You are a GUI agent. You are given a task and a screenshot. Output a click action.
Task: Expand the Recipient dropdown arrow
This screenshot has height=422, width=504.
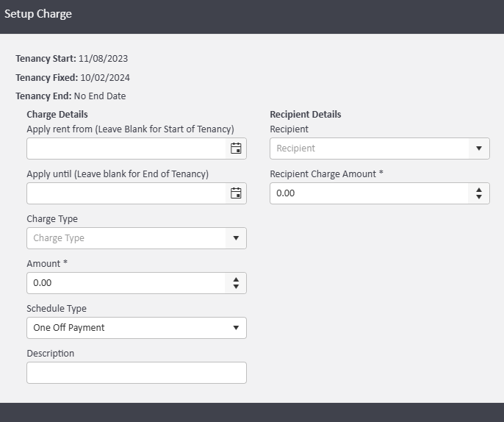coord(479,149)
